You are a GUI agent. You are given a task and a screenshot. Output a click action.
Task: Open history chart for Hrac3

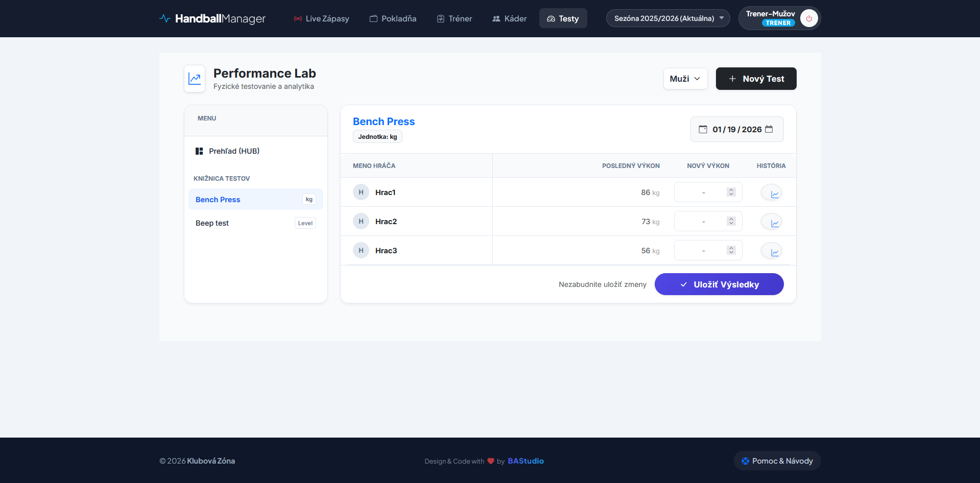click(771, 251)
